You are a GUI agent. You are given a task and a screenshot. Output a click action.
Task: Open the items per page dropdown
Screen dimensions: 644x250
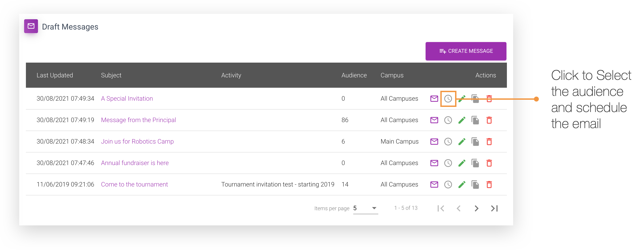coord(365,208)
